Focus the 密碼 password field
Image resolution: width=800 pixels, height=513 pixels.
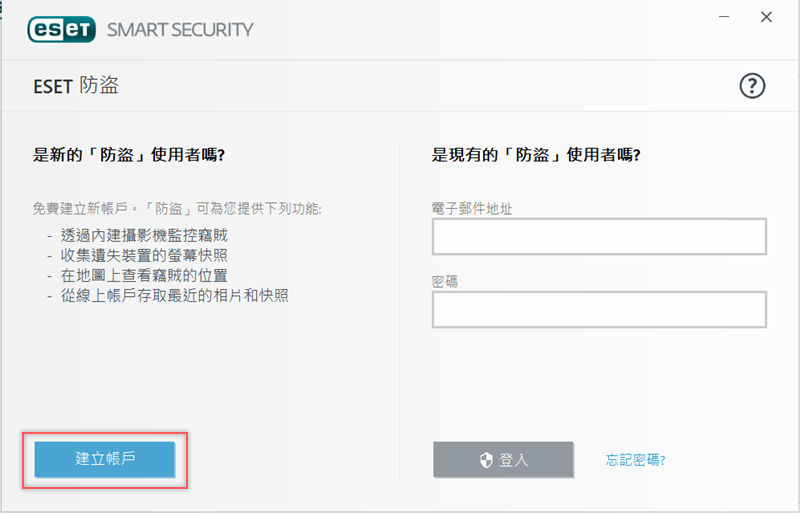[599, 309]
